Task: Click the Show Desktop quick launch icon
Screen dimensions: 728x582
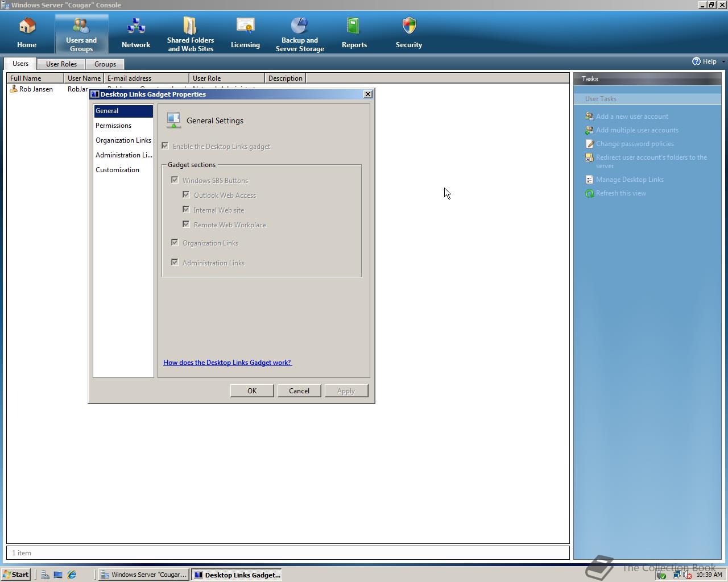Action: pyautogui.click(x=58, y=575)
